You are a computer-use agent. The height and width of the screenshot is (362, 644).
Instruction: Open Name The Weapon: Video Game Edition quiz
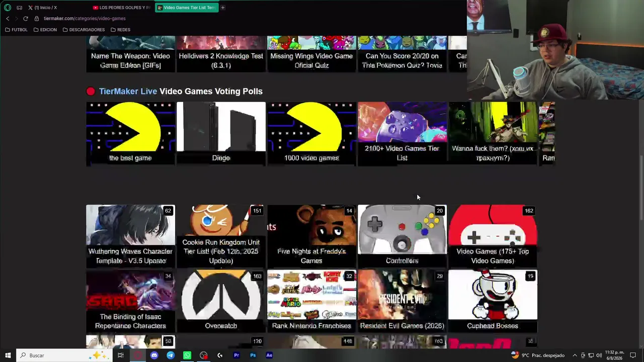point(130,54)
